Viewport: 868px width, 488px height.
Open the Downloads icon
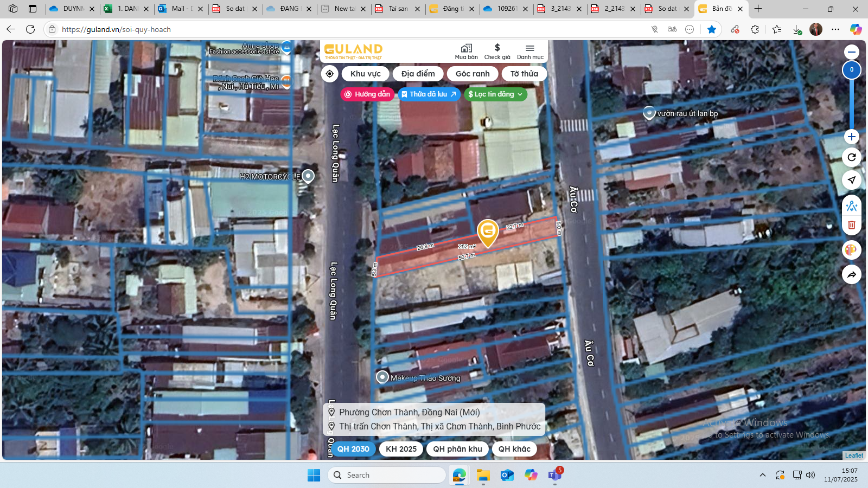coord(797,29)
